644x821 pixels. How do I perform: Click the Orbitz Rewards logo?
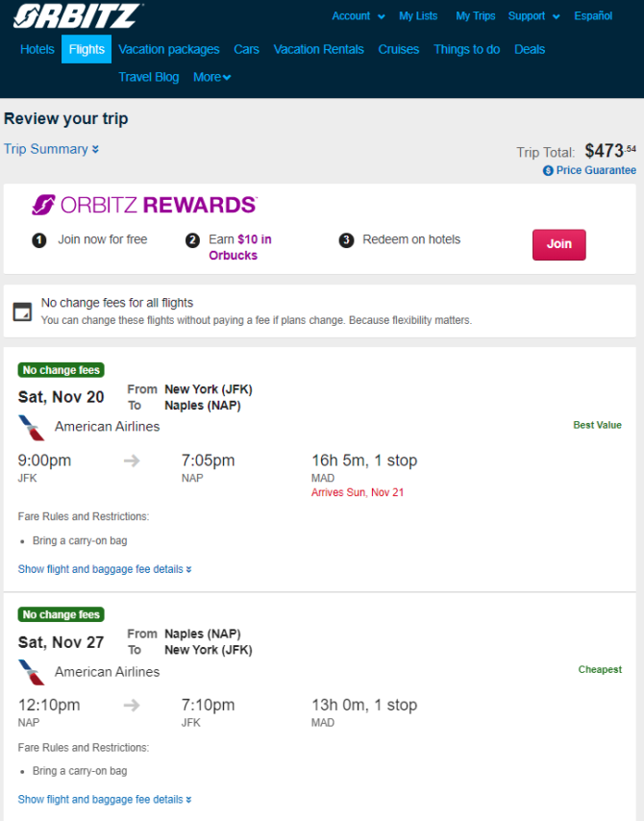[144, 205]
